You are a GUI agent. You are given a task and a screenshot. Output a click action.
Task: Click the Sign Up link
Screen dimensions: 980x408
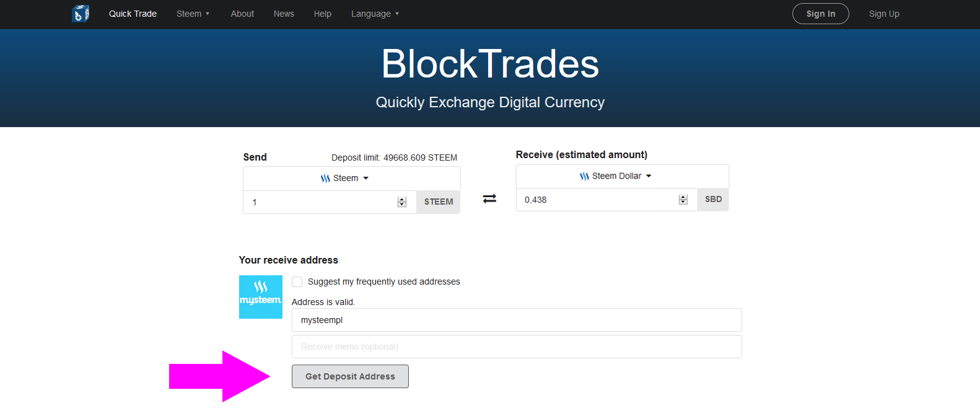(x=884, y=14)
